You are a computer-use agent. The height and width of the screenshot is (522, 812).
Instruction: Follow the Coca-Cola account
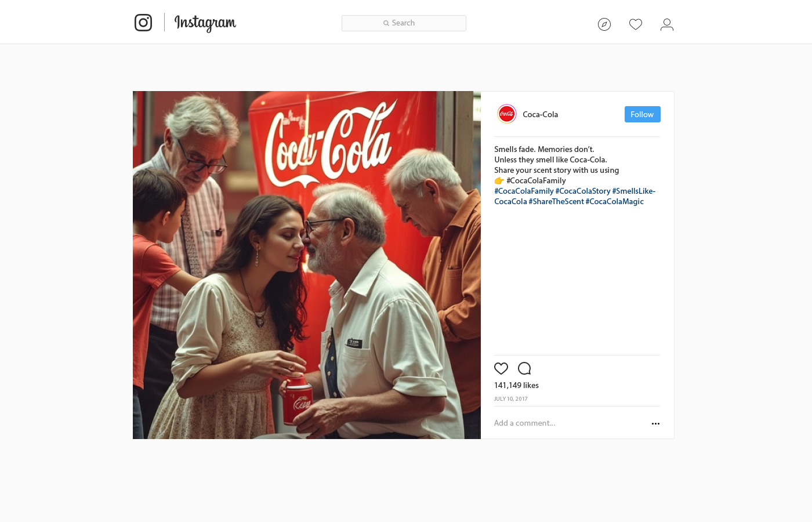pyautogui.click(x=643, y=114)
